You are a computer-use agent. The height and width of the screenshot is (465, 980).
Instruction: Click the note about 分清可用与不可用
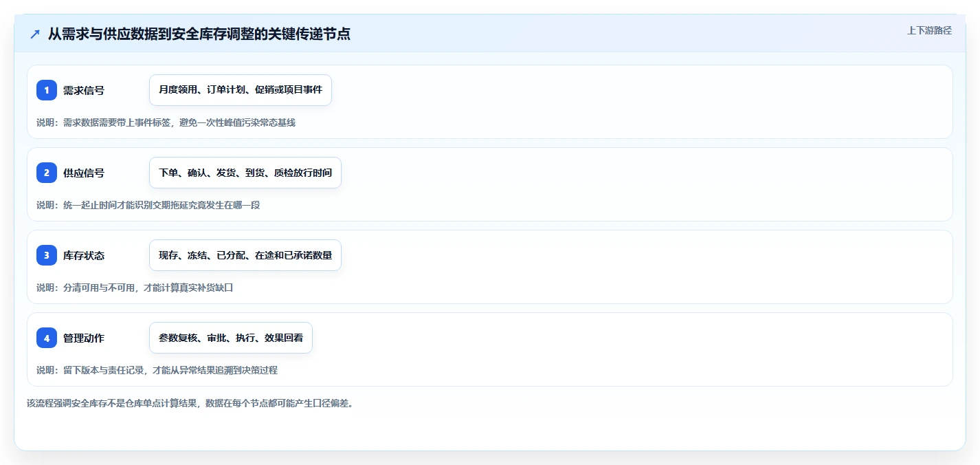[x=135, y=288]
